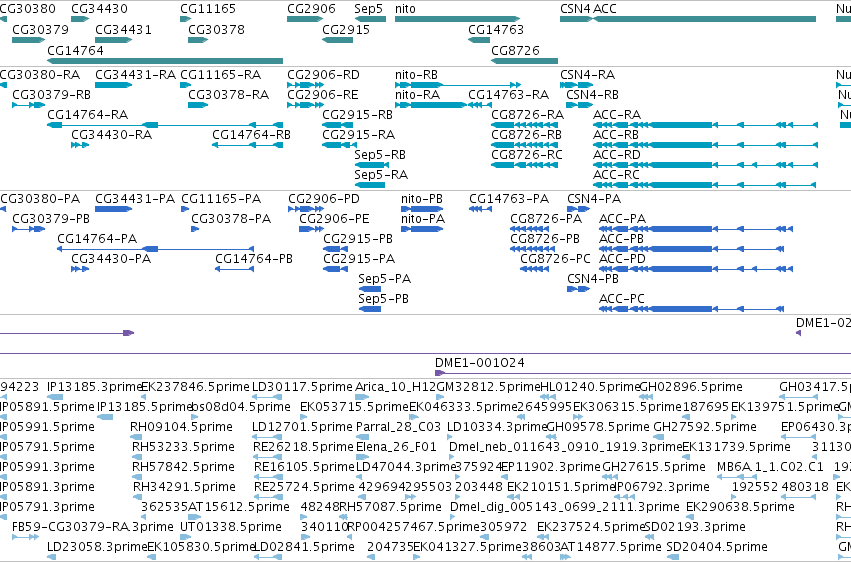851x562 pixels.
Task: Select the RH09104.5prime EST label
Action: tap(181, 427)
